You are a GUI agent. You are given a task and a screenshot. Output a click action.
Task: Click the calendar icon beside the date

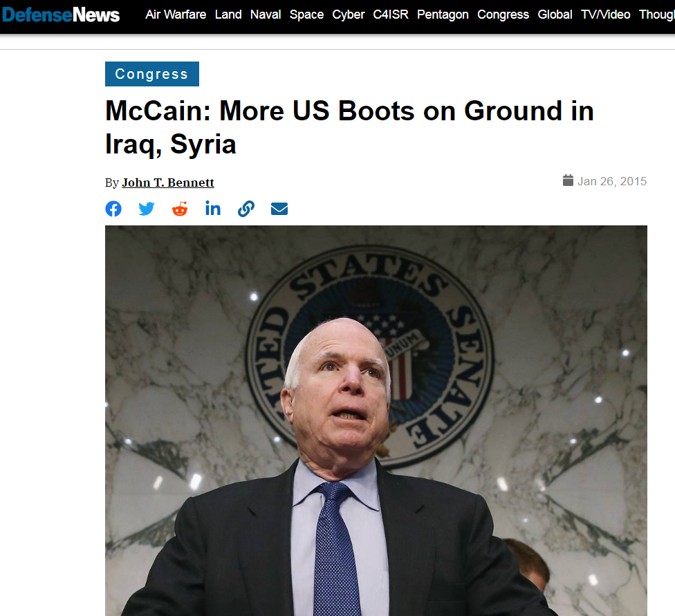pyautogui.click(x=568, y=180)
